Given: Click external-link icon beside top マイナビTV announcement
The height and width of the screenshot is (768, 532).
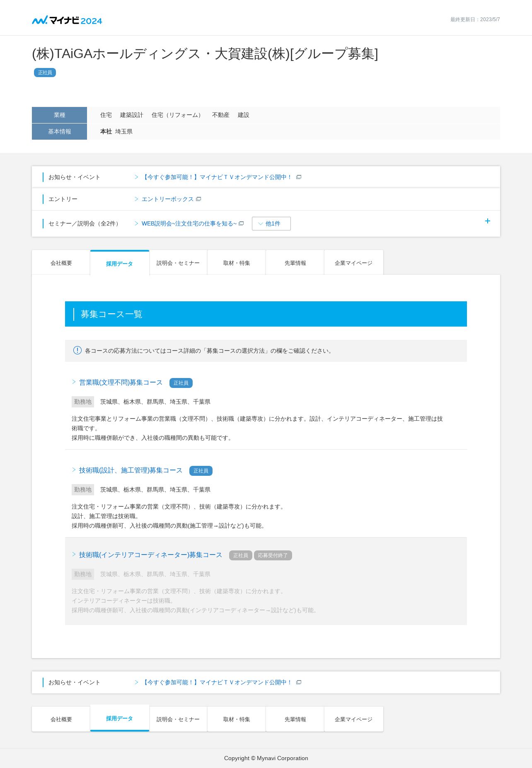Looking at the screenshot, I should pyautogui.click(x=299, y=177).
